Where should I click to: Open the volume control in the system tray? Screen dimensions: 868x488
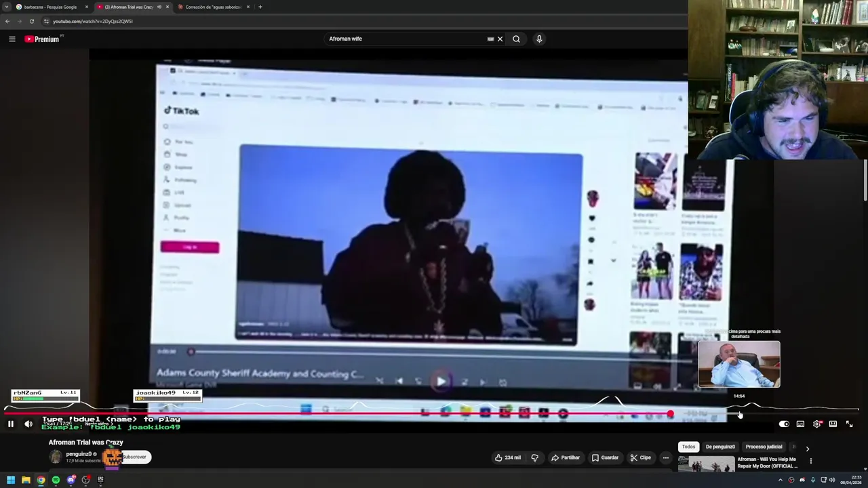point(833,480)
